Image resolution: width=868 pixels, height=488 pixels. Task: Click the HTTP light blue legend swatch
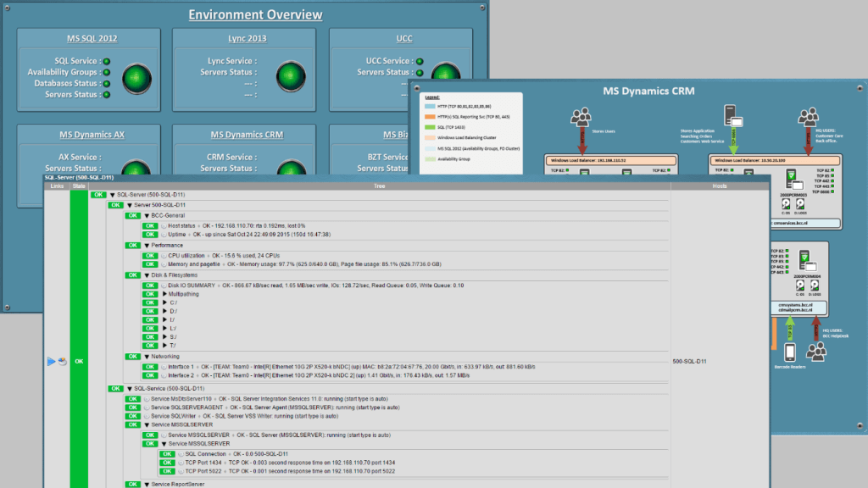pyautogui.click(x=430, y=106)
